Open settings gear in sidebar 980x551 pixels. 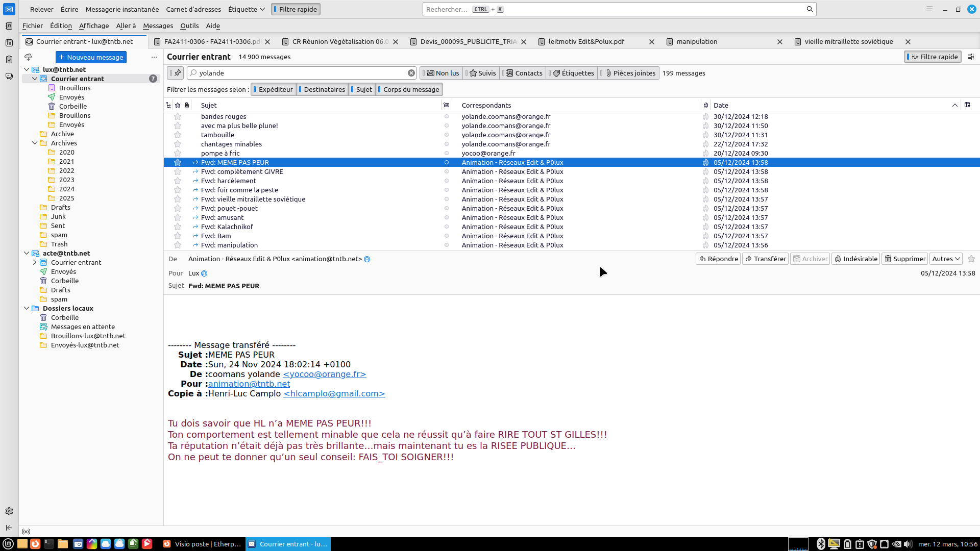click(x=9, y=511)
